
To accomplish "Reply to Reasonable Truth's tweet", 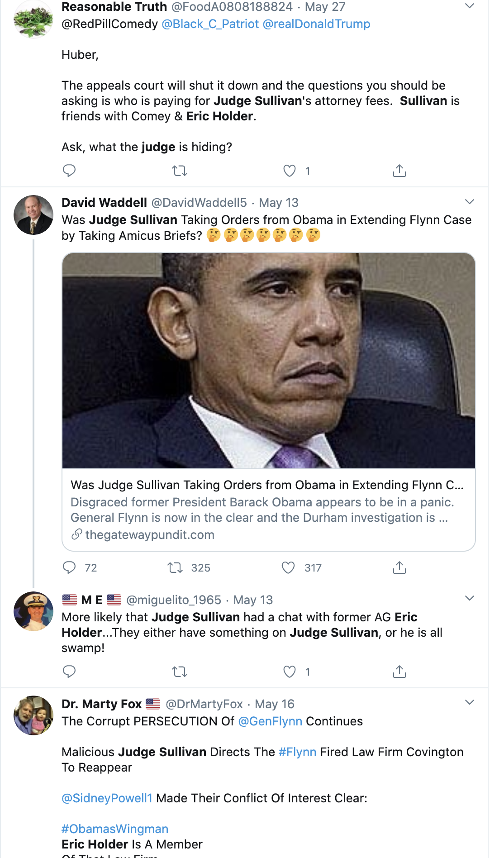I will point(69,171).
